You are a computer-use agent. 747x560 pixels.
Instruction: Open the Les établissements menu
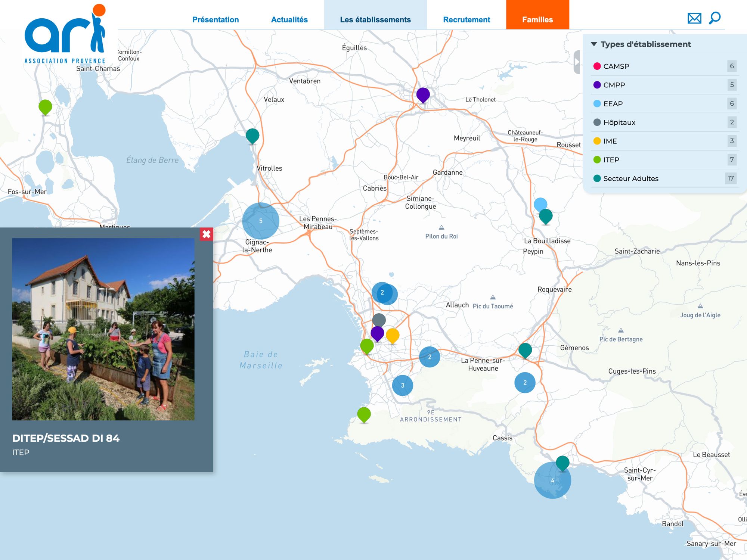(x=375, y=19)
